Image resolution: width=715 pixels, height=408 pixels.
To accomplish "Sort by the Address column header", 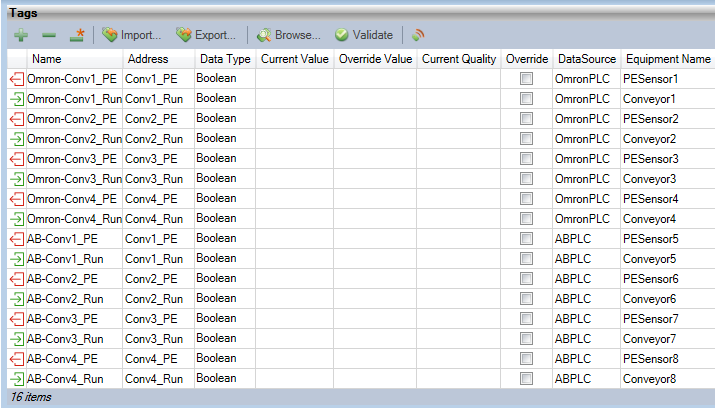I will tap(159, 59).
